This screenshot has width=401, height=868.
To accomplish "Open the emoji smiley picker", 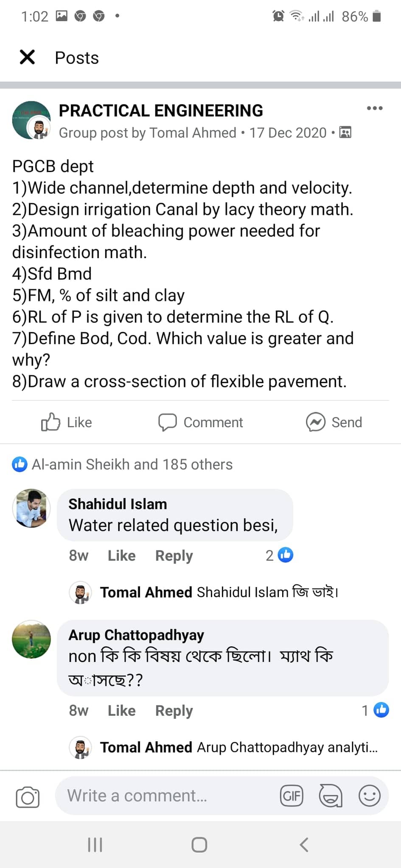I will click(x=369, y=796).
